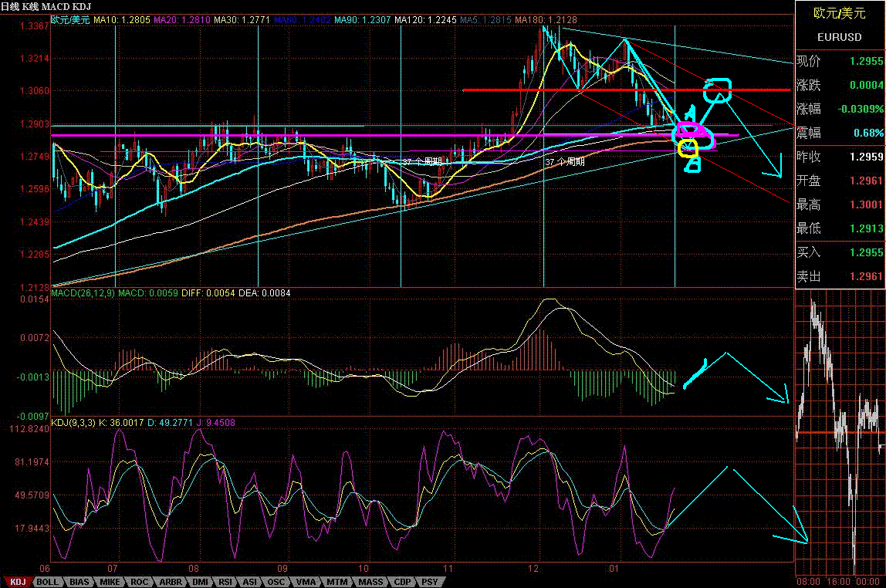Click the K线 label in title bar
This screenshot has width=886, height=588.
tap(30, 7)
